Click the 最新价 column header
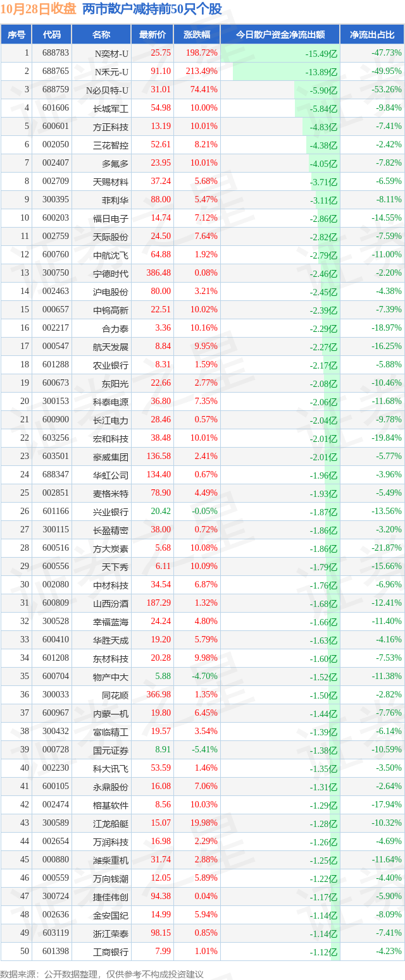 [152, 35]
